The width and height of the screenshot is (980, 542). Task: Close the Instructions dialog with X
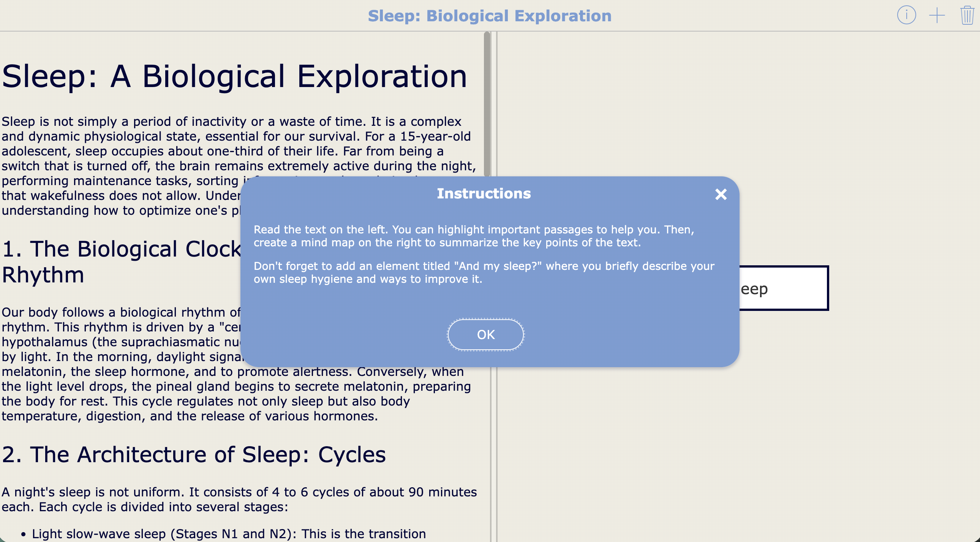pos(721,195)
